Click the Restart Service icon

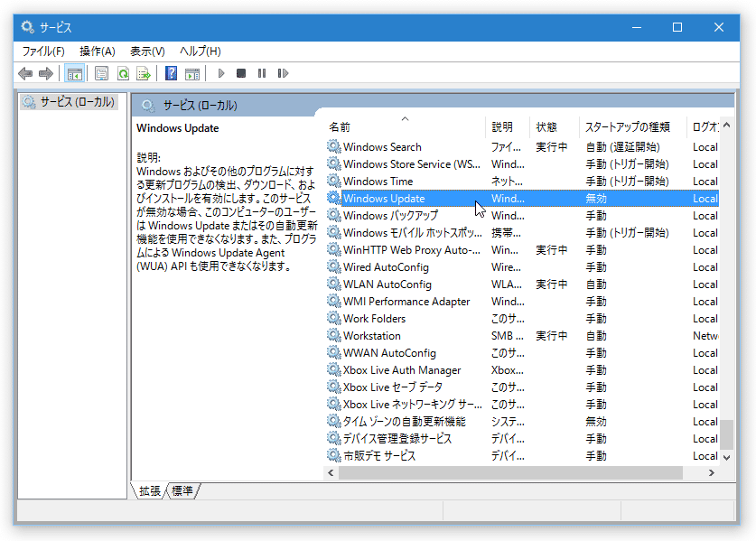click(283, 73)
